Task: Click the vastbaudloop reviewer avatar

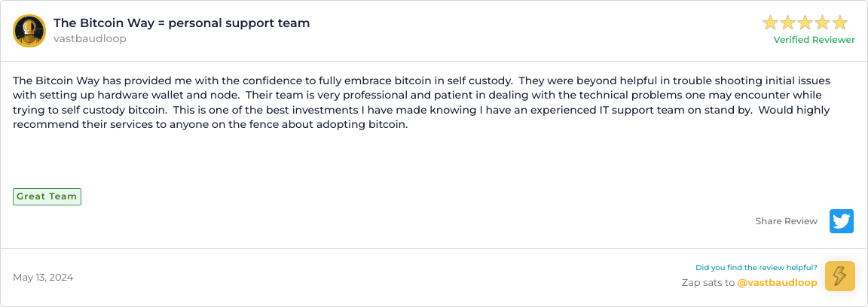Action: 29,31
